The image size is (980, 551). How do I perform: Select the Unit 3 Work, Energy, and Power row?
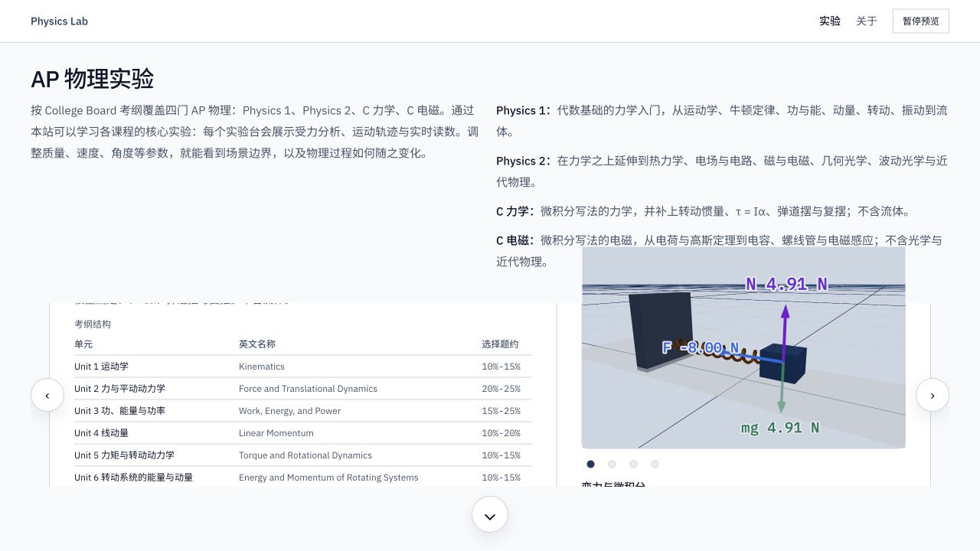pyautogui.click(x=302, y=411)
